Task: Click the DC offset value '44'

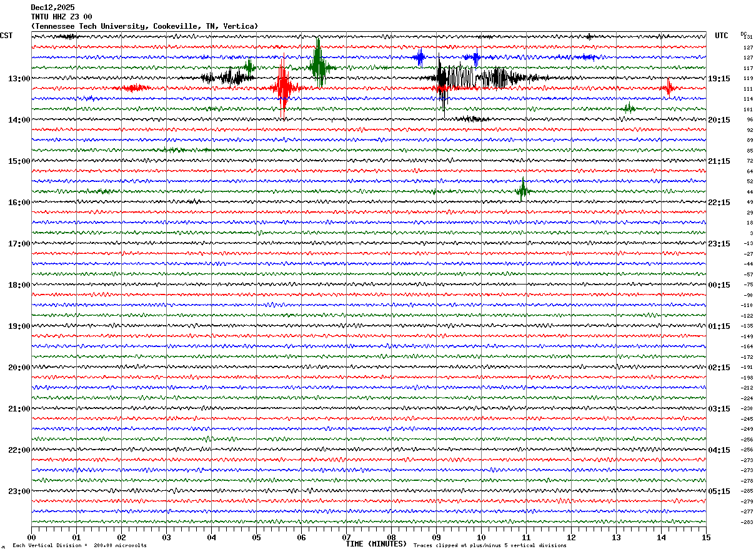Action: (x=750, y=192)
